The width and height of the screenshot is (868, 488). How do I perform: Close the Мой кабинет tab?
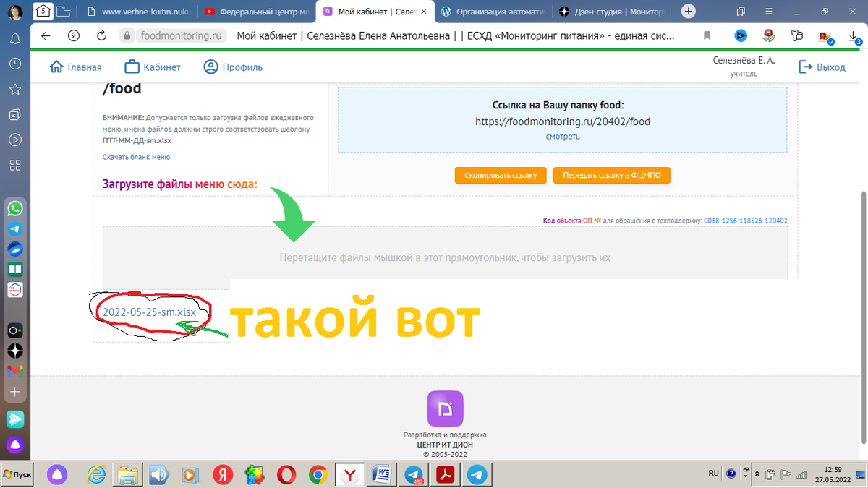(x=423, y=12)
